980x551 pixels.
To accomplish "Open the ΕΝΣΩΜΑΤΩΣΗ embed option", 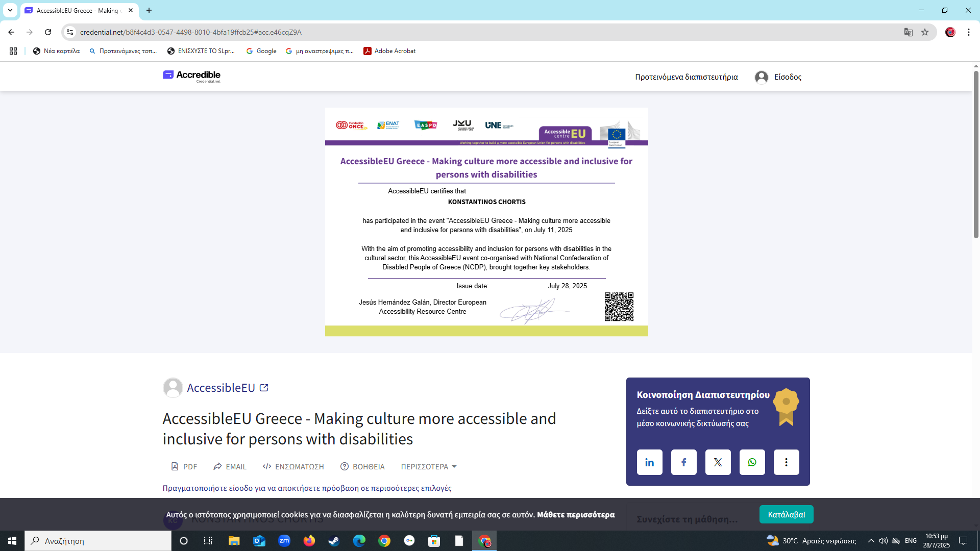I will click(293, 466).
